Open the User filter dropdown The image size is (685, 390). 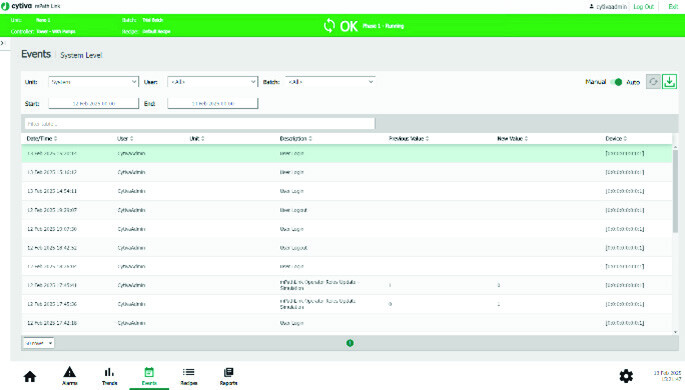[x=212, y=82]
